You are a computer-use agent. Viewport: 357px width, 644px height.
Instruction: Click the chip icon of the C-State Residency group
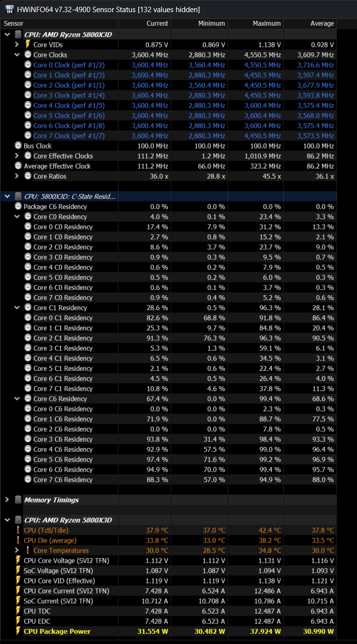18,197
